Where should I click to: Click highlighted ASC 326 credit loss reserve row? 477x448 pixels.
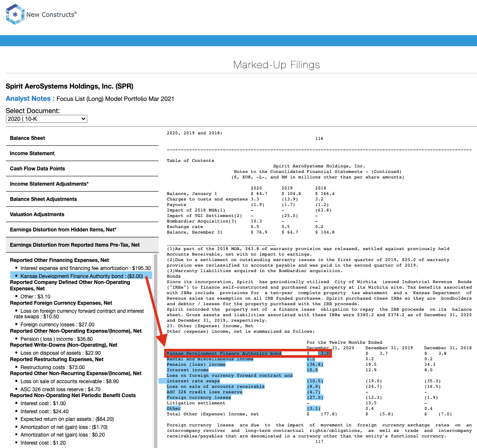click(x=204, y=392)
